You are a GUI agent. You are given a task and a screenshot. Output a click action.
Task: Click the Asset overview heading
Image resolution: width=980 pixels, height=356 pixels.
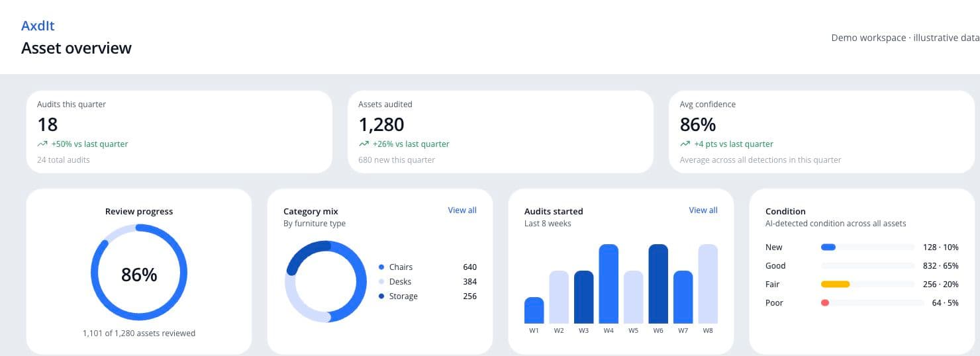click(x=76, y=48)
